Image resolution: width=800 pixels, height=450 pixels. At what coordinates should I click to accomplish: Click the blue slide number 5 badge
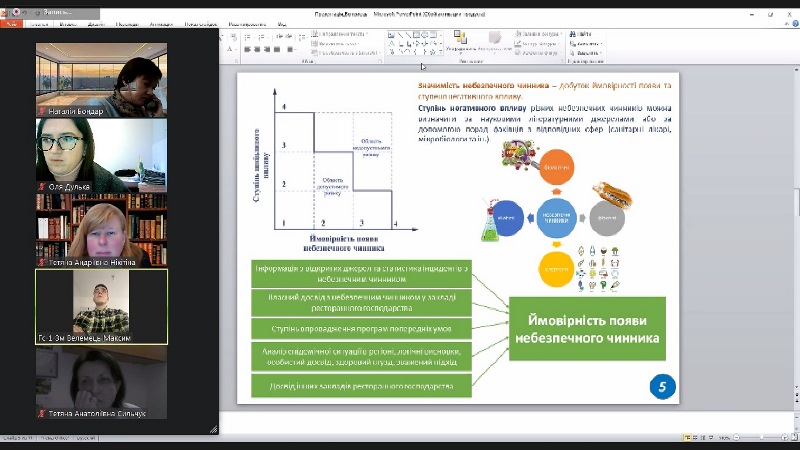tap(662, 387)
